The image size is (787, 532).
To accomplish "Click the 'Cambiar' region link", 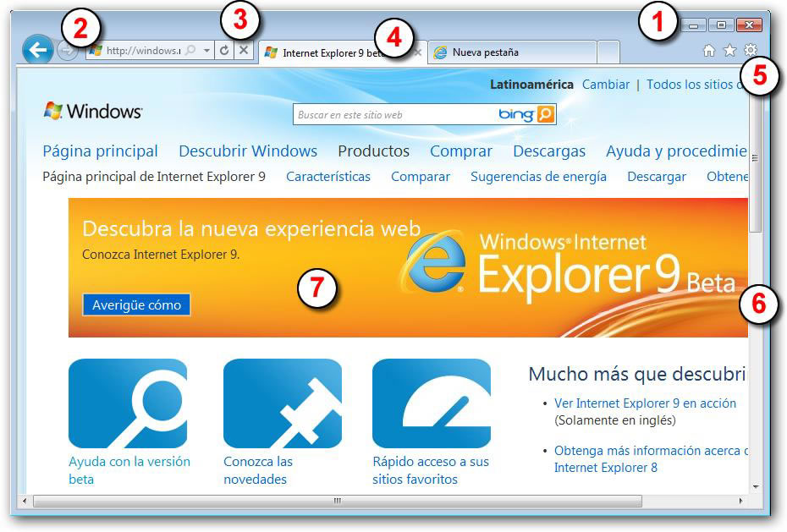I will (606, 85).
